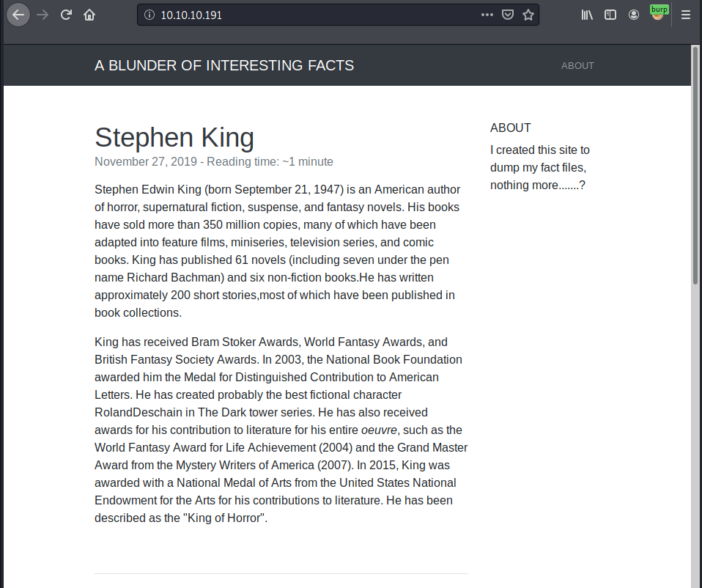The image size is (702, 588).
Task: Click the forward navigation arrow
Action: coord(43,15)
